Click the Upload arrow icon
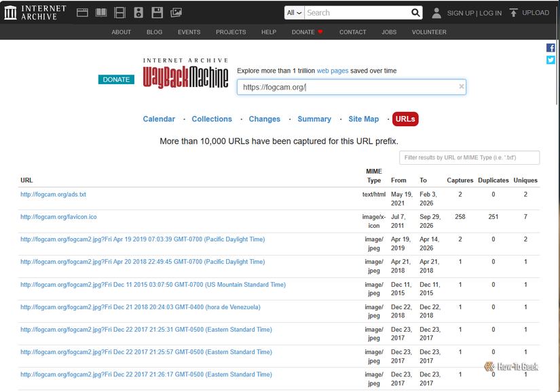 513,13
